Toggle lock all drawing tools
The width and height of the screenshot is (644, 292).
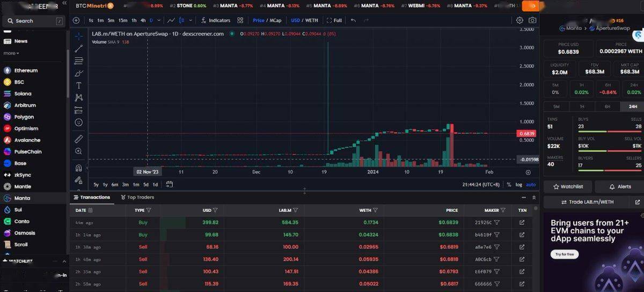coord(78,180)
